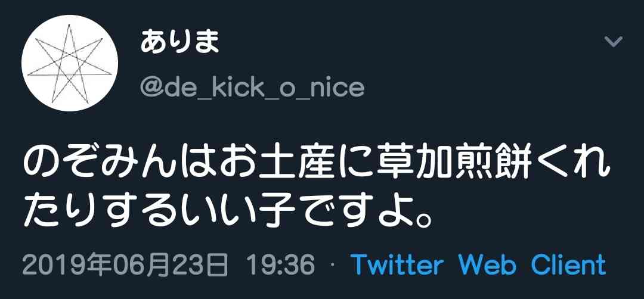Click the word "Twitter" in source label
This screenshot has height=299, width=644.
pos(397,264)
